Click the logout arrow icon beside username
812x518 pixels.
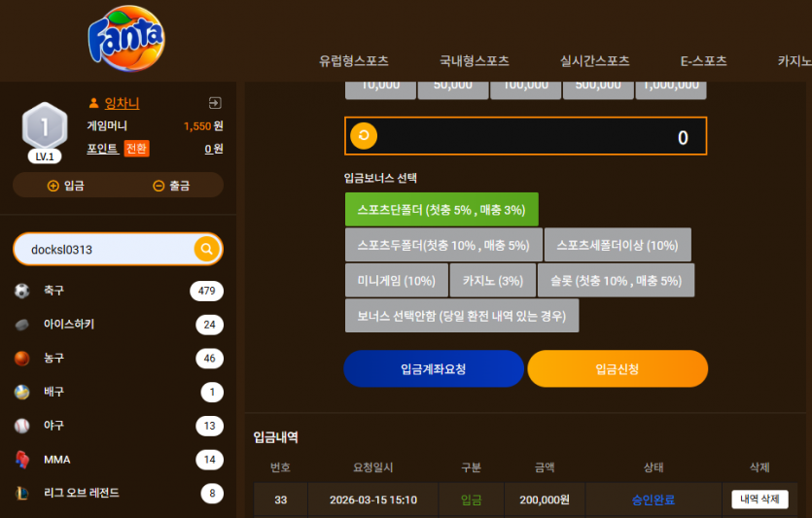(x=215, y=103)
